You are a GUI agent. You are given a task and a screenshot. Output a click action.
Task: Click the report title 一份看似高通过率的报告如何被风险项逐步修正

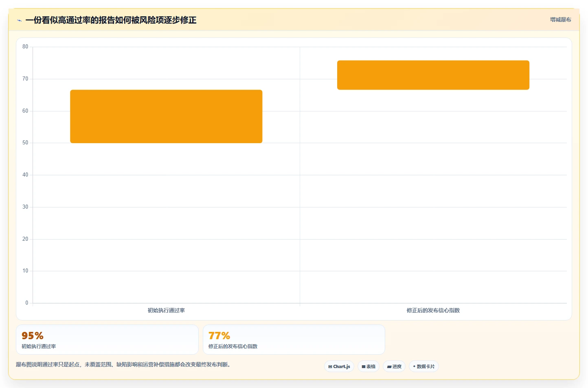pos(111,20)
